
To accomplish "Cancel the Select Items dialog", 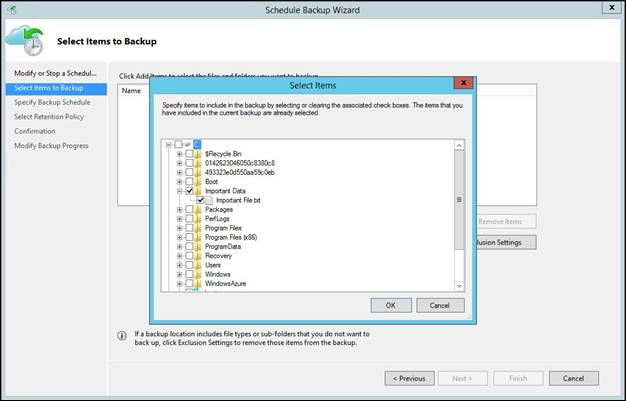I will click(x=440, y=306).
